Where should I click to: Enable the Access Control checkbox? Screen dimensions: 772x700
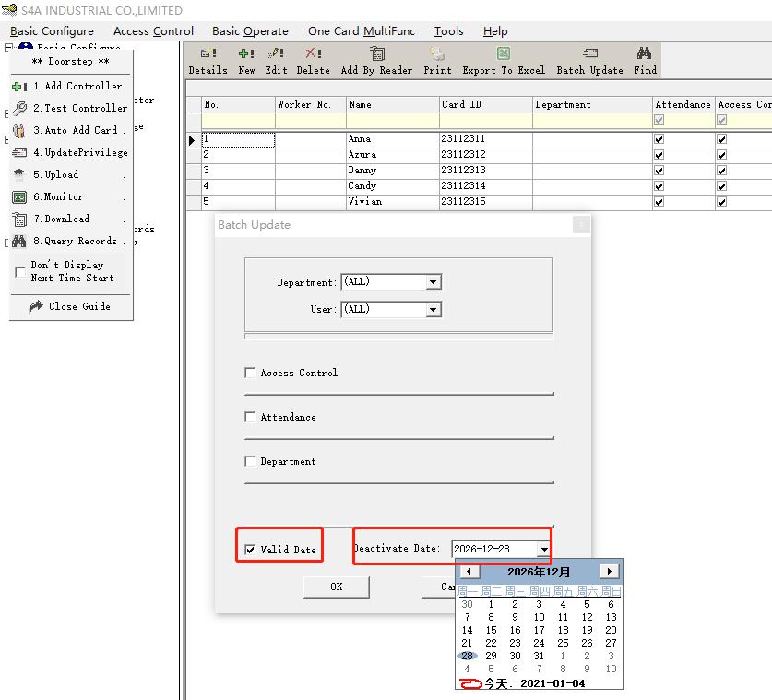tap(250, 373)
